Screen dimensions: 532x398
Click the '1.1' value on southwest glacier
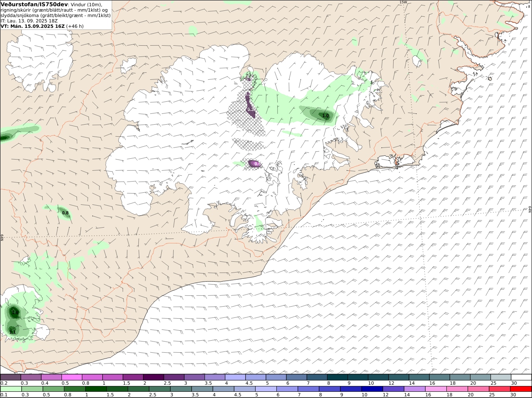coord(12,332)
